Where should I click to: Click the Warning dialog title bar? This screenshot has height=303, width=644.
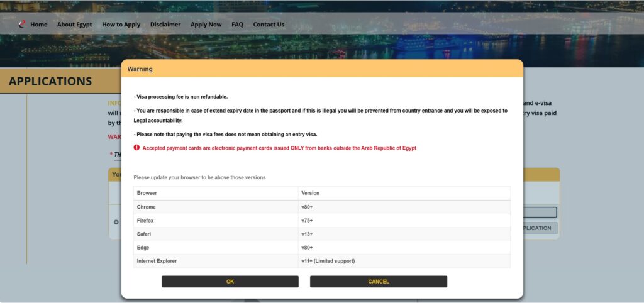(x=322, y=69)
